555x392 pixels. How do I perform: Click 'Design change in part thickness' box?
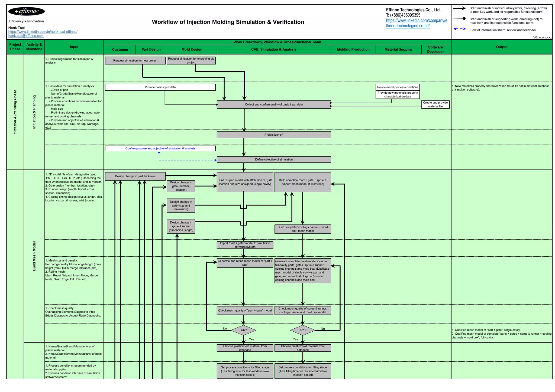coord(135,176)
